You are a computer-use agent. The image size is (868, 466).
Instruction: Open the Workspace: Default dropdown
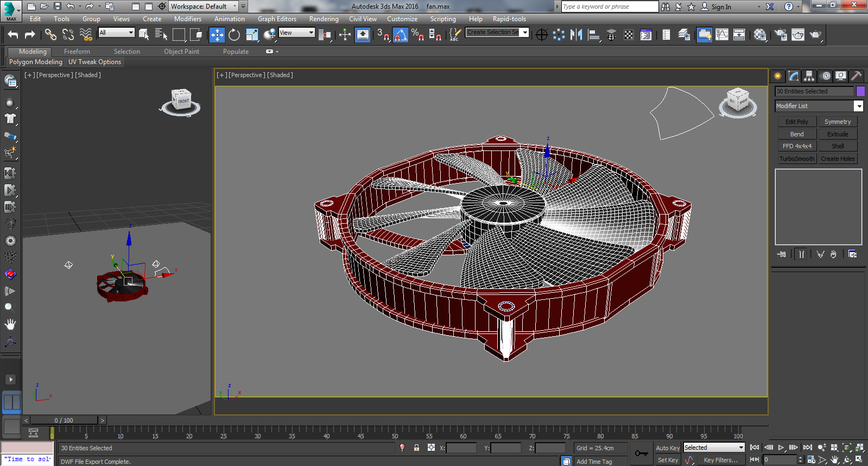click(204, 7)
